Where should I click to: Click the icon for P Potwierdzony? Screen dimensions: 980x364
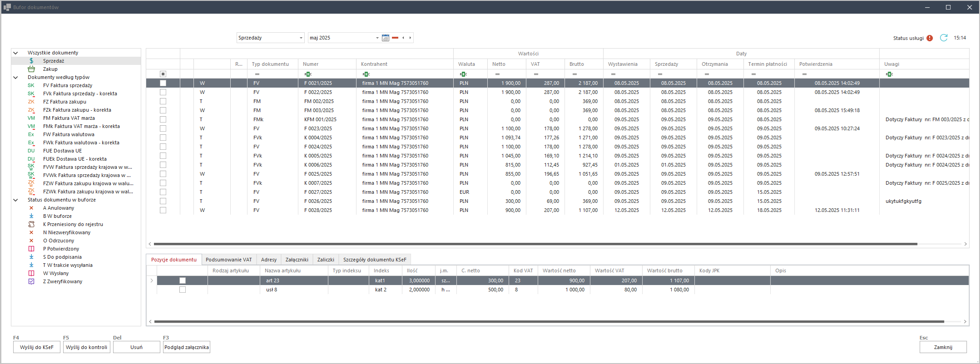click(x=31, y=249)
